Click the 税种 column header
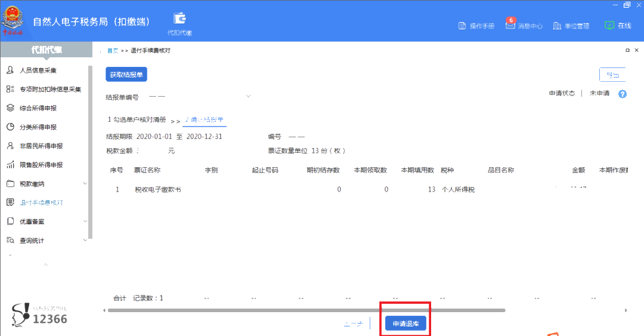Viewport: 644px width, 336px height. [447, 170]
